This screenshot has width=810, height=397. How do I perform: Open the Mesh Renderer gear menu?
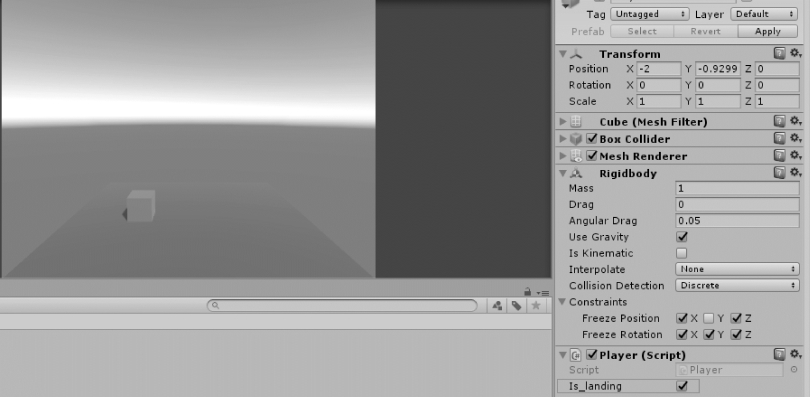point(796,155)
